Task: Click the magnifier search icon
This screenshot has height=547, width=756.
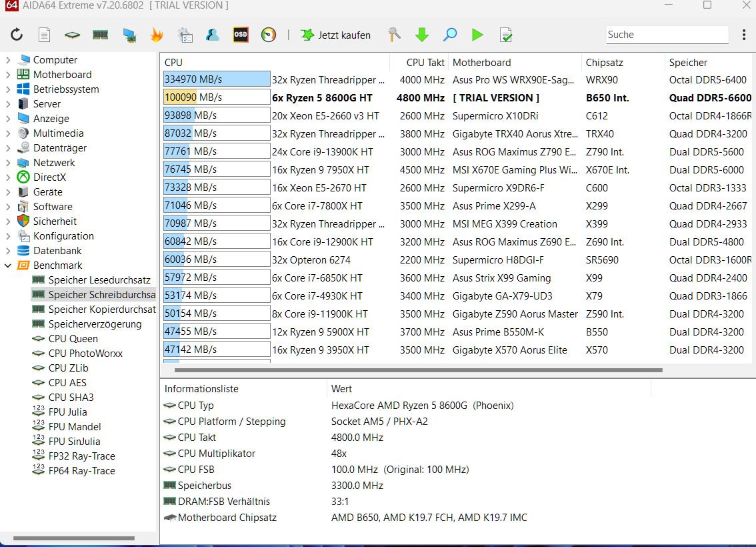Action: tap(450, 35)
